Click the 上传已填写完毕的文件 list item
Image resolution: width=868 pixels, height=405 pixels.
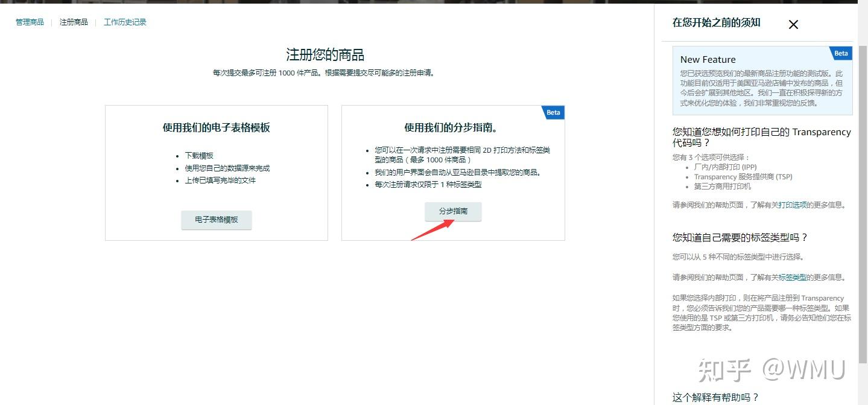221,180
